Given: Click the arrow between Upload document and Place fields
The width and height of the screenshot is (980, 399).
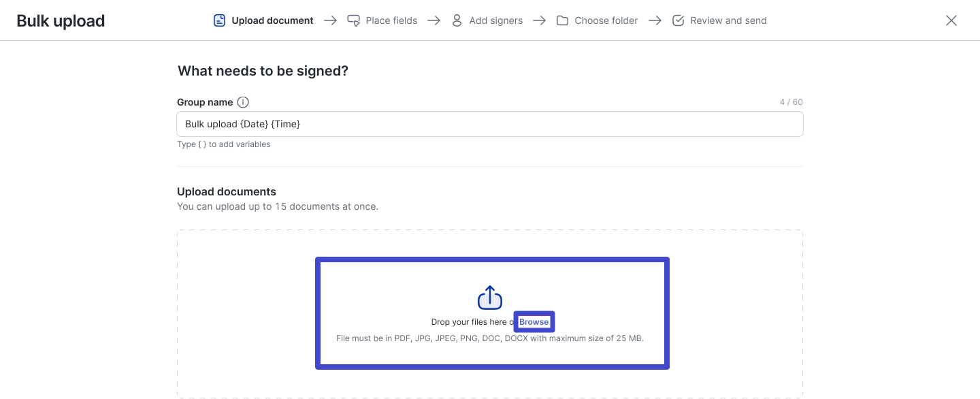Looking at the screenshot, I should click(x=330, y=20).
